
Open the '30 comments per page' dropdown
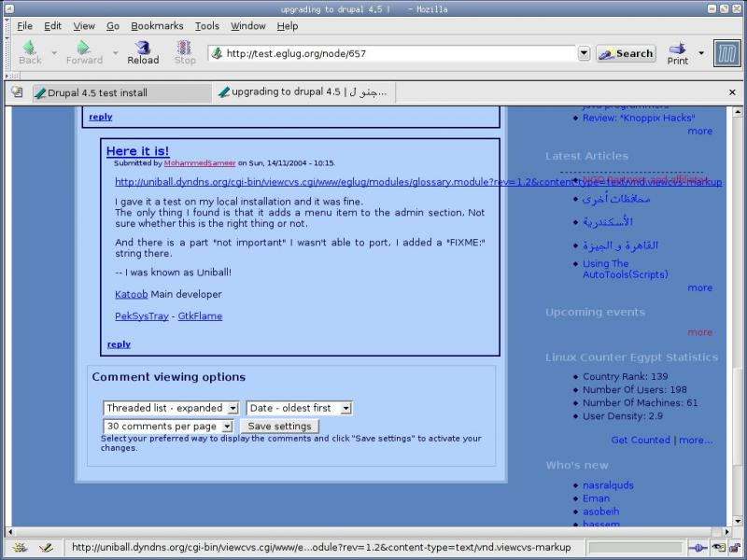(168, 426)
